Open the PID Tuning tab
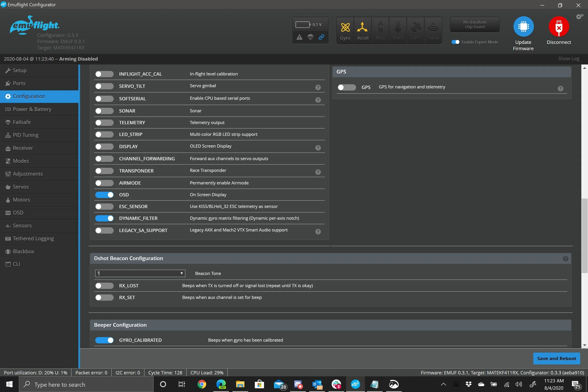This screenshot has height=392, width=588. tap(25, 135)
